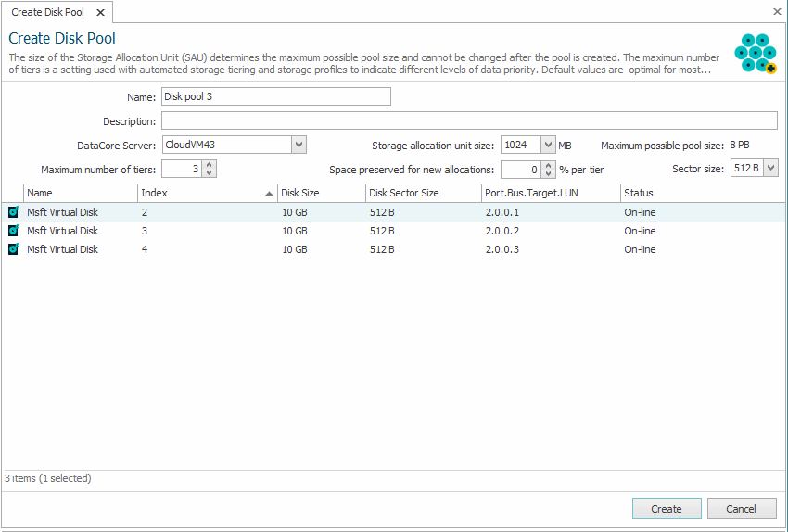Click the Cancel button
The width and height of the screenshot is (788, 532).
click(x=742, y=509)
